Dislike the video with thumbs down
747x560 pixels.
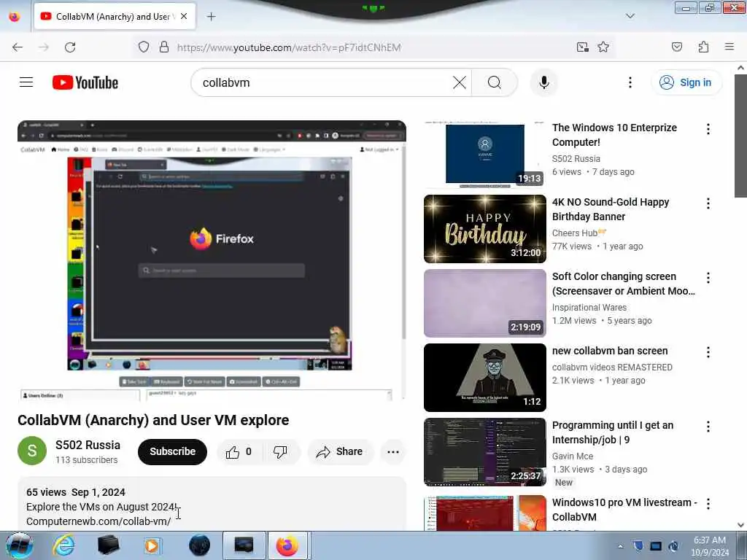pos(280,451)
